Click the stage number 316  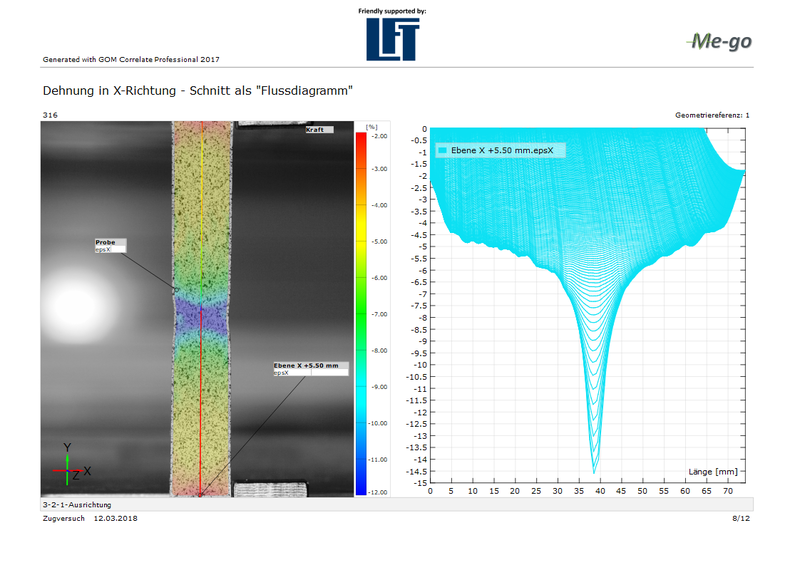49,116
